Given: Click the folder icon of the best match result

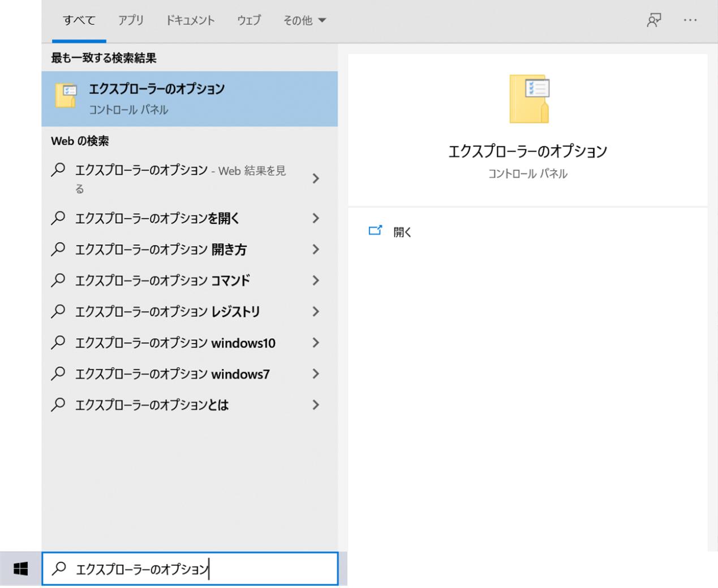Looking at the screenshot, I should click(x=66, y=95).
